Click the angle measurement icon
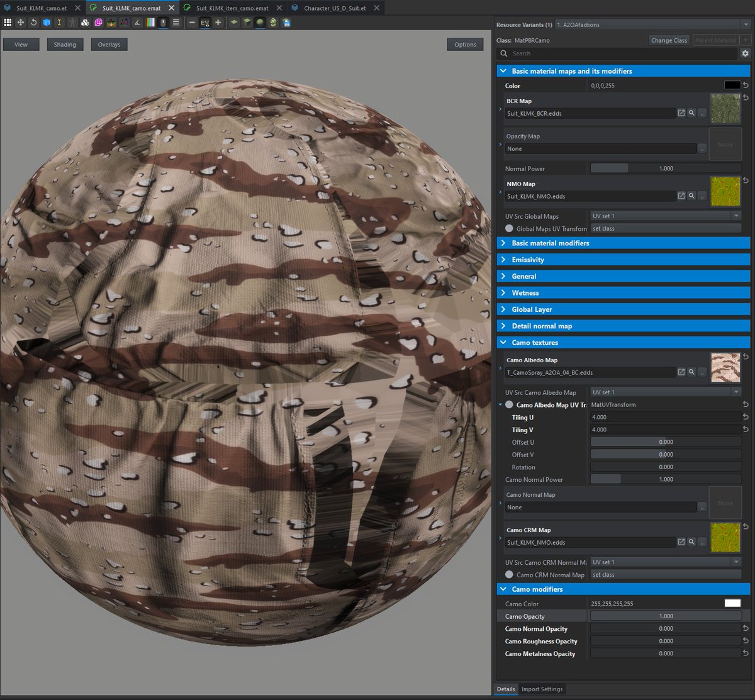Image resolution: width=755 pixels, height=700 pixels. 137,23
